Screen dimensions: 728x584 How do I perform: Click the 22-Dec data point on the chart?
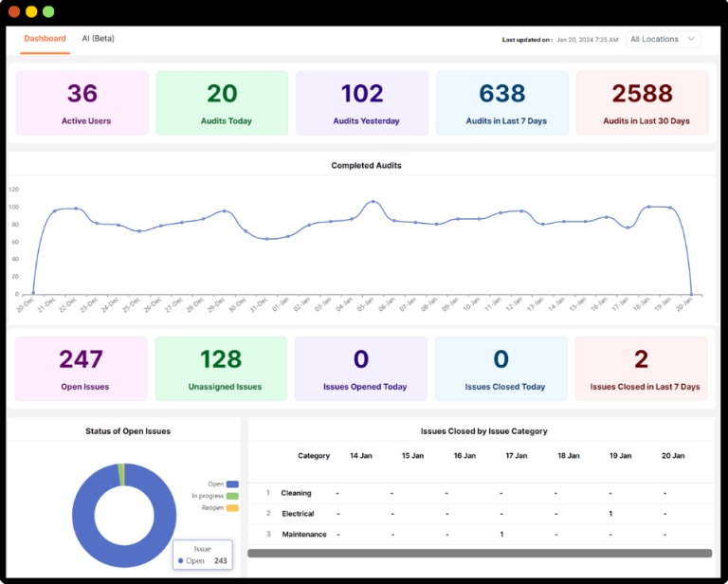(x=76, y=209)
